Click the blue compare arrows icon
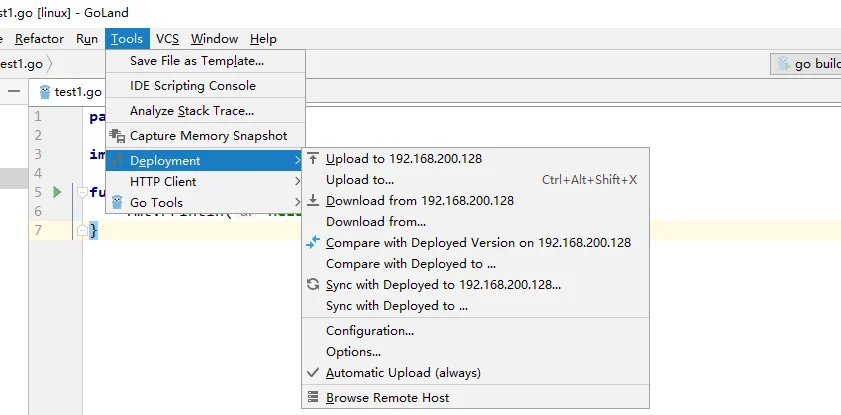 click(x=313, y=242)
